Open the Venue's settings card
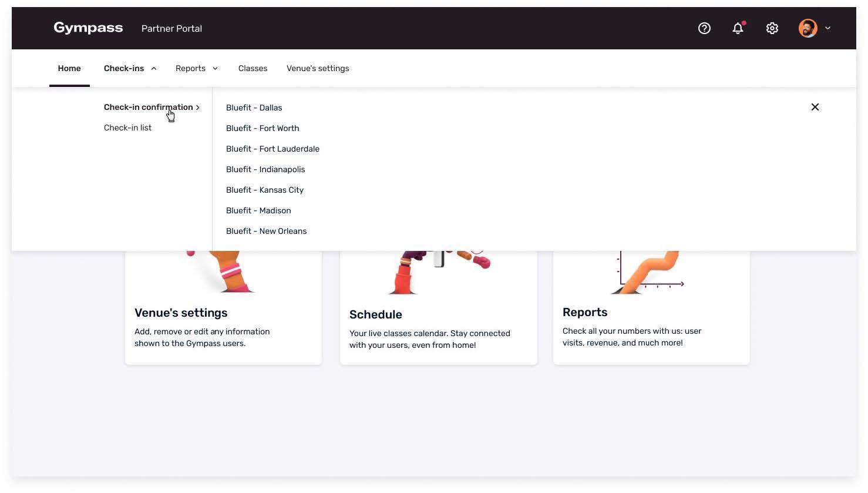 [x=223, y=308]
